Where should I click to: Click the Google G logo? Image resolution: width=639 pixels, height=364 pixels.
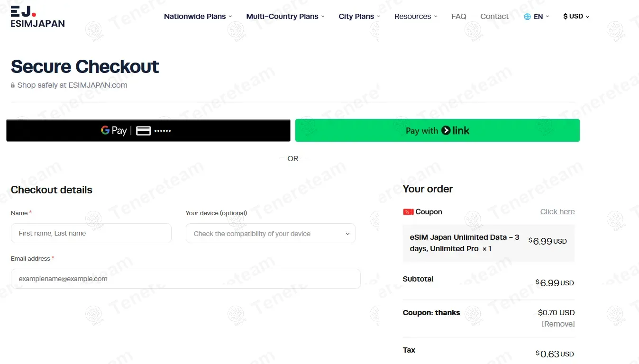(105, 130)
